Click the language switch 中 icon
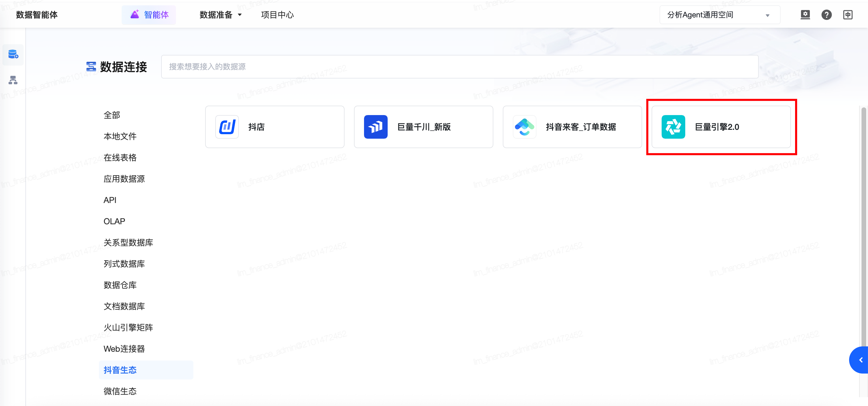 coord(847,15)
